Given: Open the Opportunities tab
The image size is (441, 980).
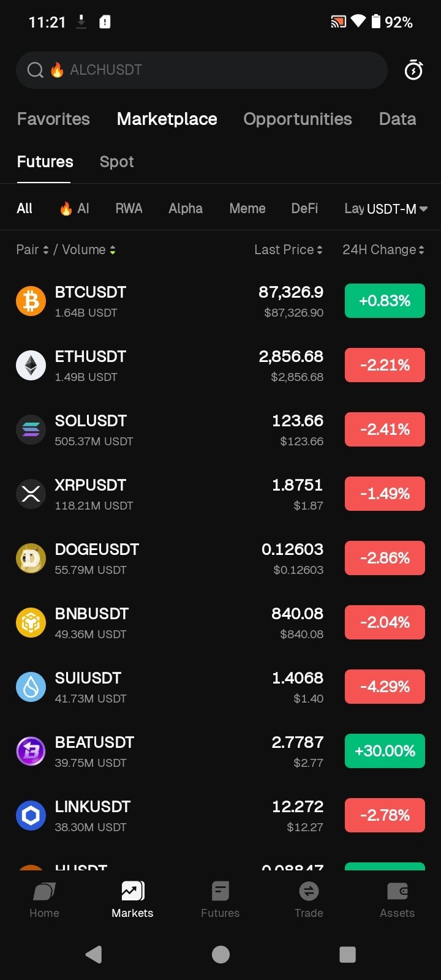Looking at the screenshot, I should [x=298, y=119].
